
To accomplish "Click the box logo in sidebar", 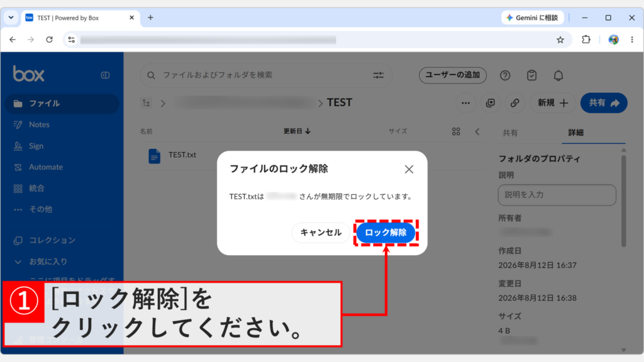I will [28, 74].
